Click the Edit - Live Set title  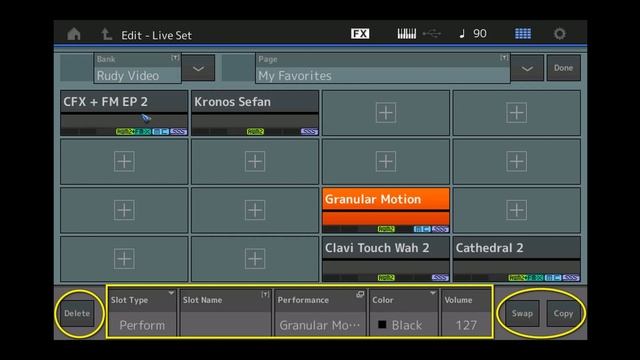click(x=156, y=36)
